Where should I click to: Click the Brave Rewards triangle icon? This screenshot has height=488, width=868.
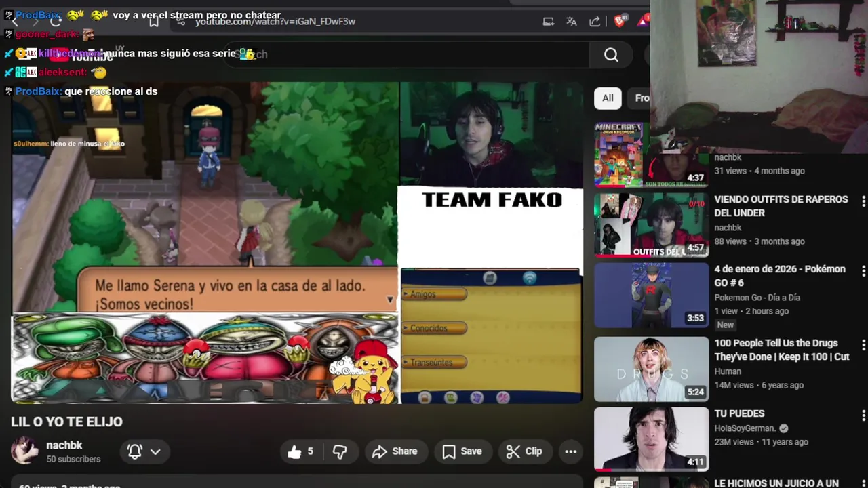[642, 21]
